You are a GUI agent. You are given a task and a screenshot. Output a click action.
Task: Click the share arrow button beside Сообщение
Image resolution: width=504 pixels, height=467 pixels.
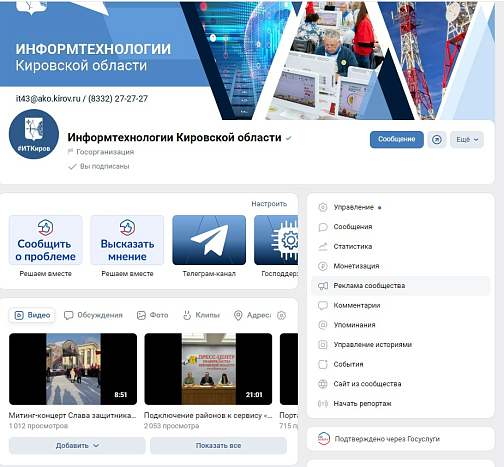(437, 140)
